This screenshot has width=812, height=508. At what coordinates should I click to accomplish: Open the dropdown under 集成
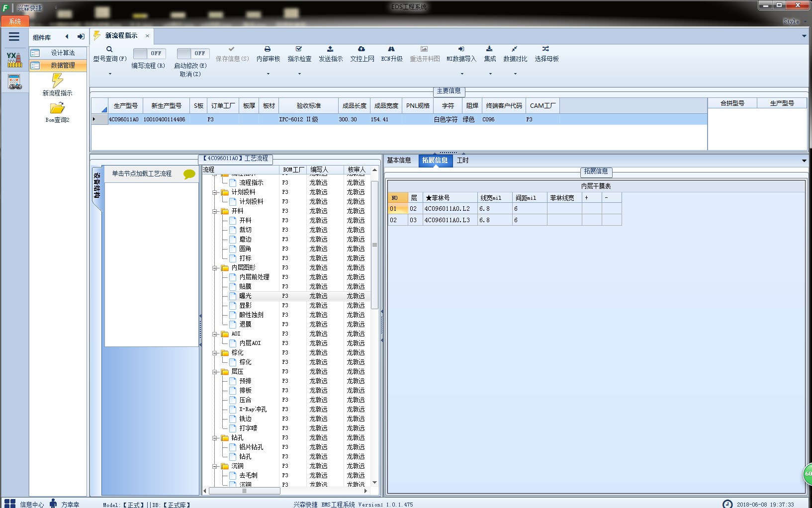tap(490, 74)
